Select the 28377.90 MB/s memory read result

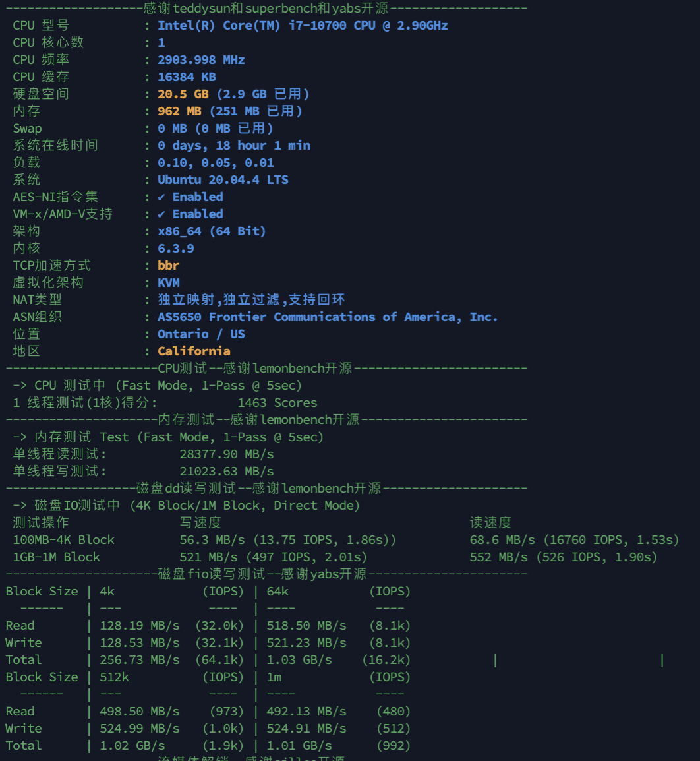(227, 454)
